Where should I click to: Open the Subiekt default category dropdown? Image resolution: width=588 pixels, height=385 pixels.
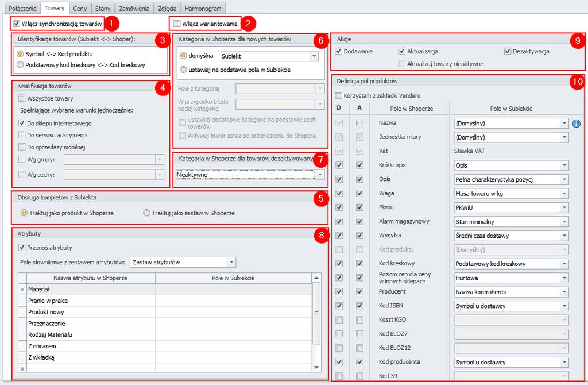314,56
